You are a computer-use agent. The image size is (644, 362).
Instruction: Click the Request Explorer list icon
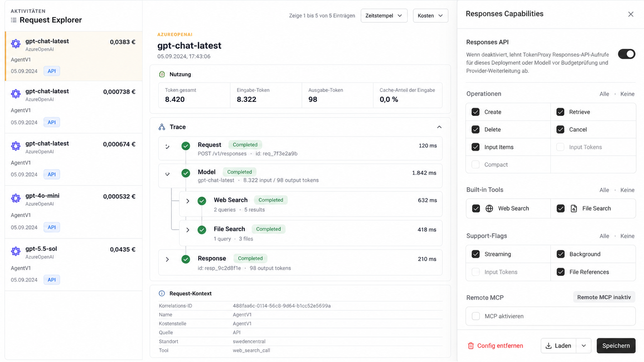pos(14,20)
